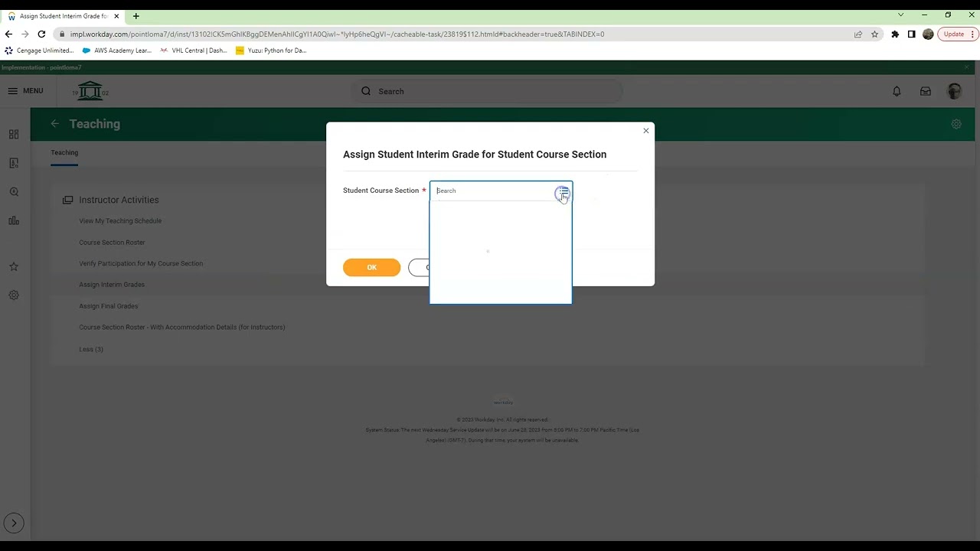
Task: Collapse the list with Less (3)
Action: pyautogui.click(x=91, y=349)
